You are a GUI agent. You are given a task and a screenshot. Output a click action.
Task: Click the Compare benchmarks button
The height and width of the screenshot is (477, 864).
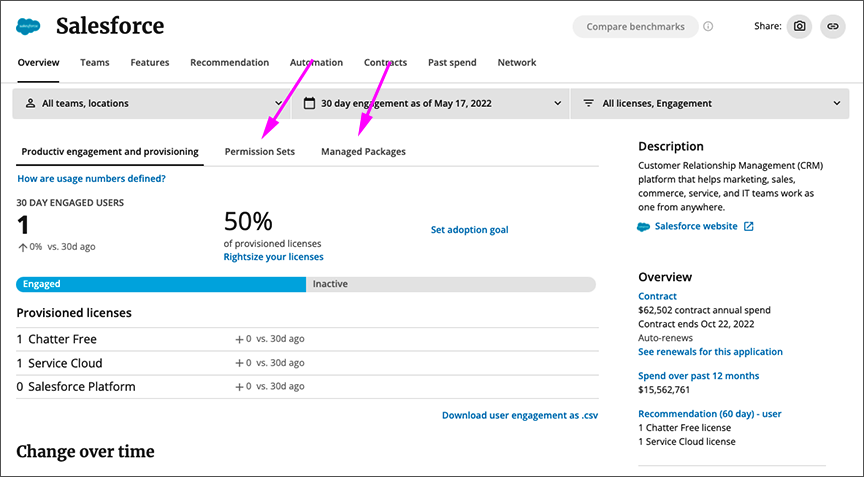[635, 26]
